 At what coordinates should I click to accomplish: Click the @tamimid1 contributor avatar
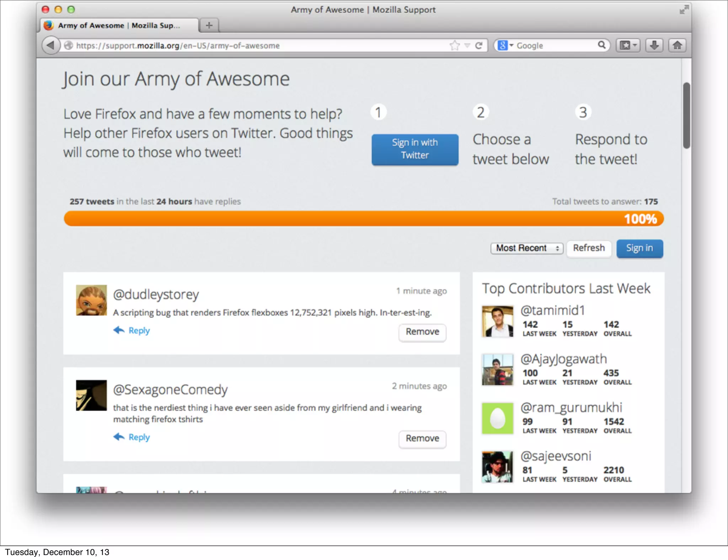point(497,321)
